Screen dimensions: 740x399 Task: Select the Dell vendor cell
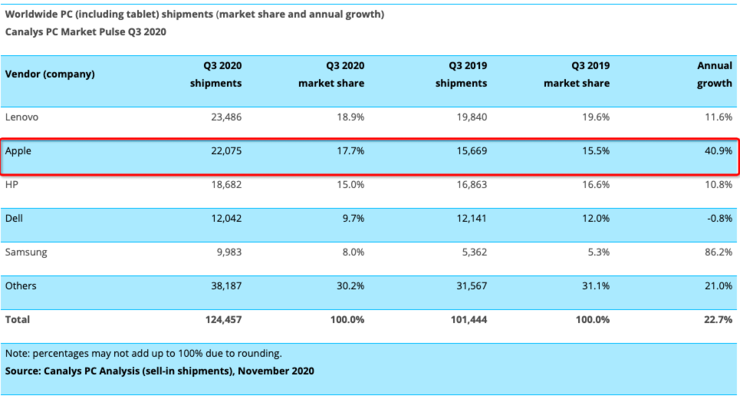(x=14, y=218)
